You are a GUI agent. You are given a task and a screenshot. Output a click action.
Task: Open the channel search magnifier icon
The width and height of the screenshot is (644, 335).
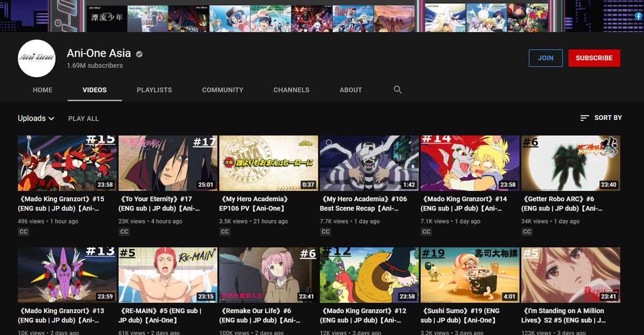(398, 90)
